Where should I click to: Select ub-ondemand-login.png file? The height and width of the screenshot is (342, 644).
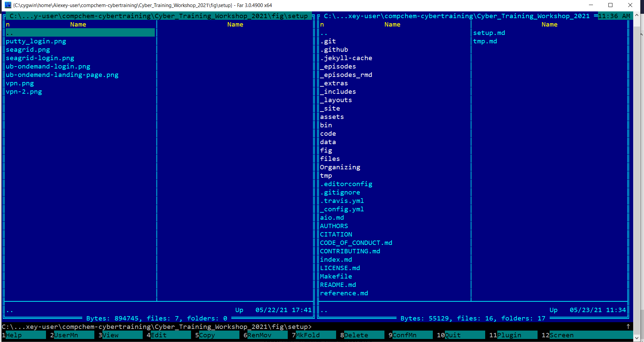coord(48,67)
